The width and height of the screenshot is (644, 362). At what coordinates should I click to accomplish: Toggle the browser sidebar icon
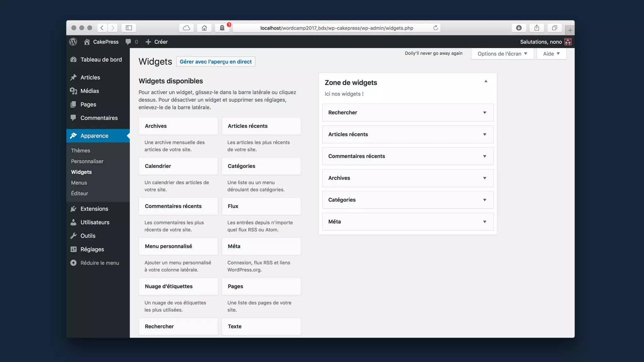129,28
